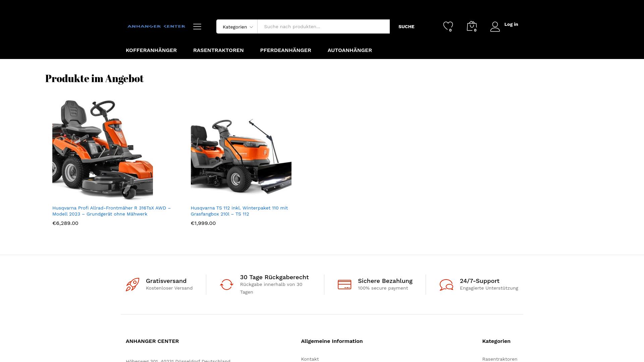Open Husqvarna R 316TsX AWD product link
Screen dimensions: 644x362
[x=111, y=211]
